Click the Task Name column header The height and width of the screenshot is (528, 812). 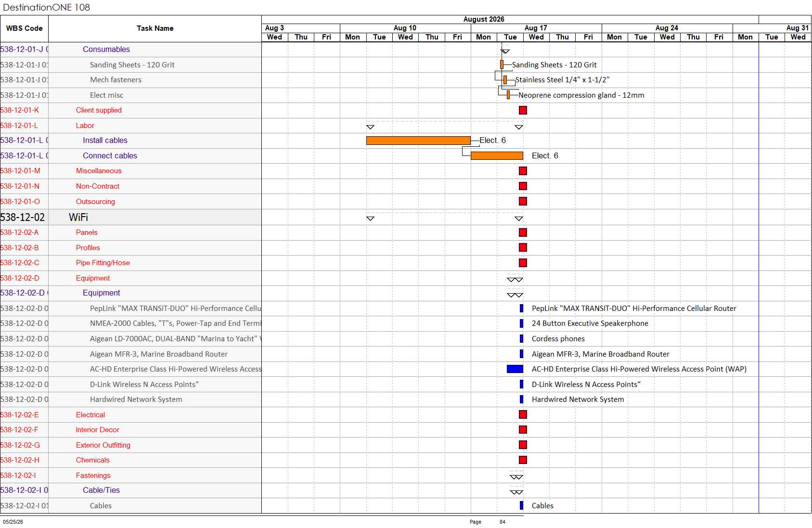point(155,28)
